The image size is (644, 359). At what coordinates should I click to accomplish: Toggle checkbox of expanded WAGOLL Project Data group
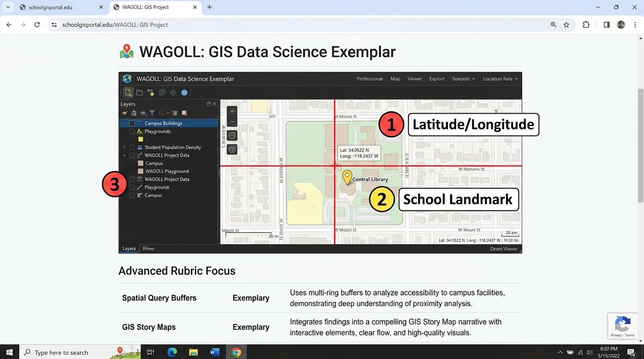[132, 155]
